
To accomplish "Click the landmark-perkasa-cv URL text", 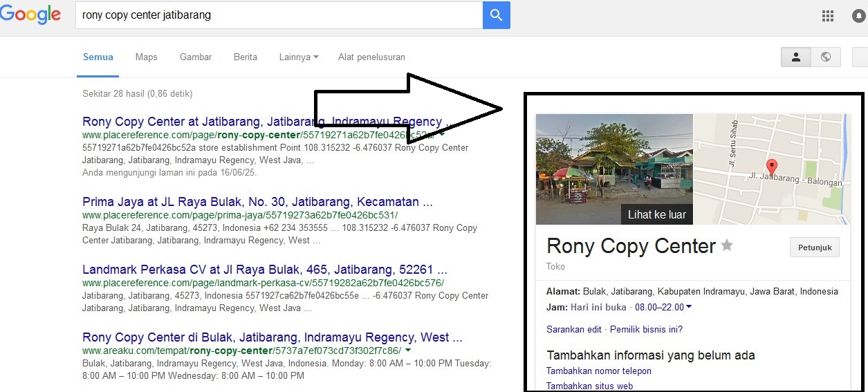I will pos(263,283).
